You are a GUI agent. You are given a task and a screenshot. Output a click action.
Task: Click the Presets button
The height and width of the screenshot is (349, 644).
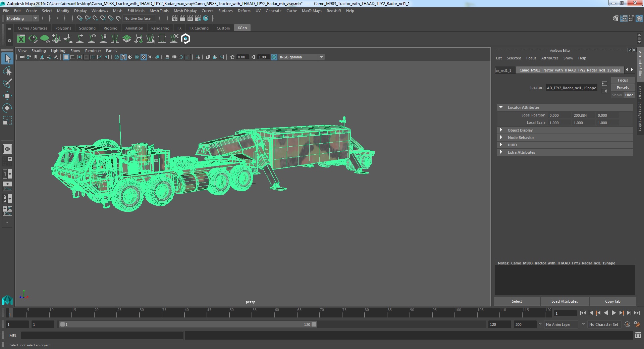click(x=623, y=88)
